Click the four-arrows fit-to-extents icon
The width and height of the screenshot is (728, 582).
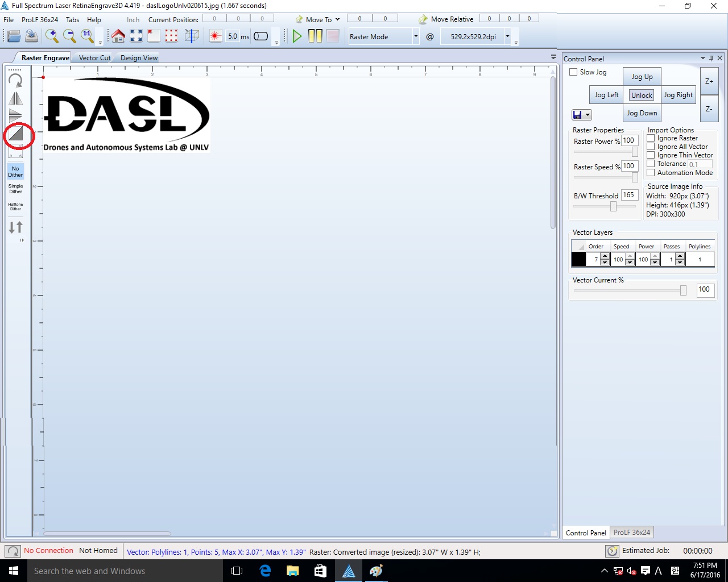(x=136, y=36)
